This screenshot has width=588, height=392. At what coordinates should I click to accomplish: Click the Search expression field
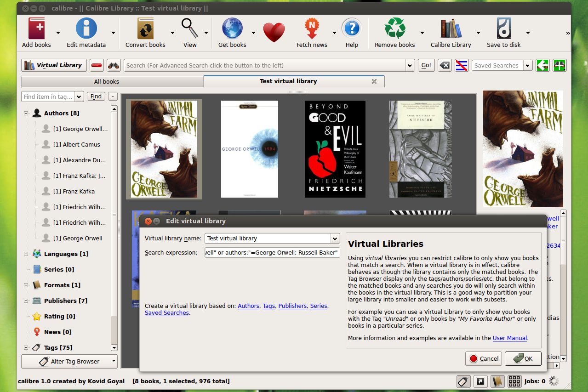272,252
